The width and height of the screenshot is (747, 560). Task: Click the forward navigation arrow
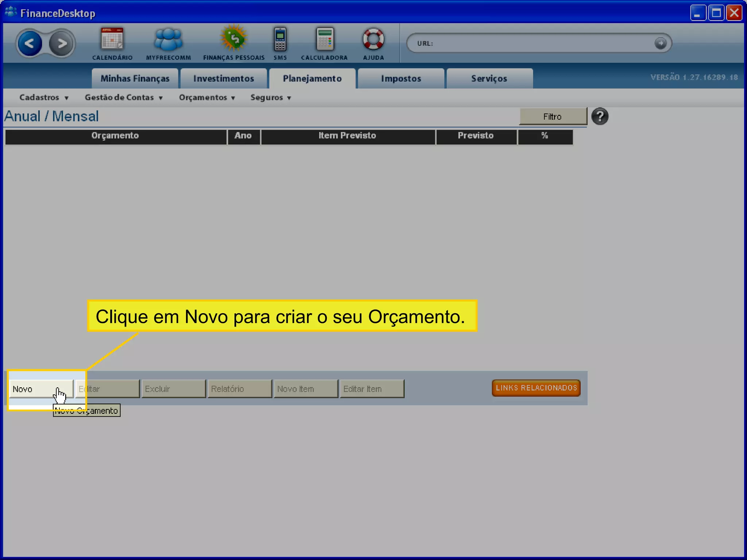coord(62,44)
